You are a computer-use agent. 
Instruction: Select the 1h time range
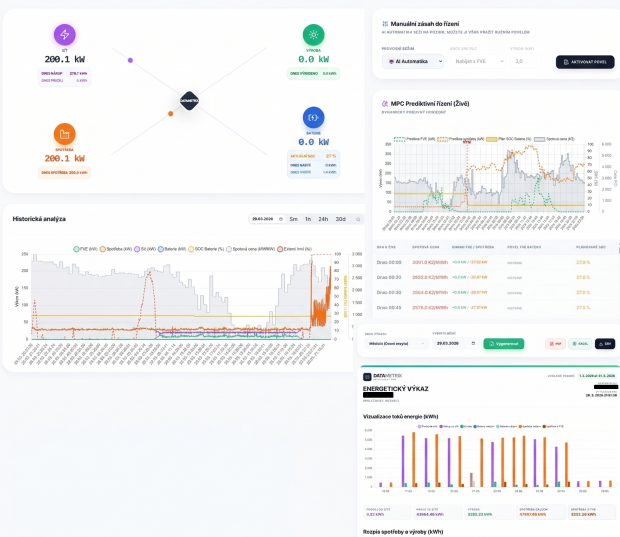pos(308,219)
